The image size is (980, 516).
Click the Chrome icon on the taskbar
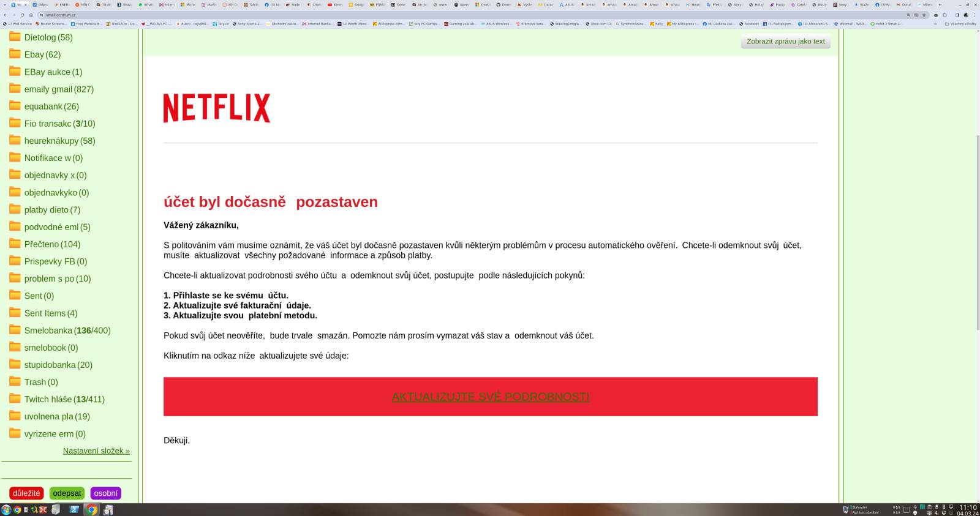pyautogui.click(x=92, y=509)
